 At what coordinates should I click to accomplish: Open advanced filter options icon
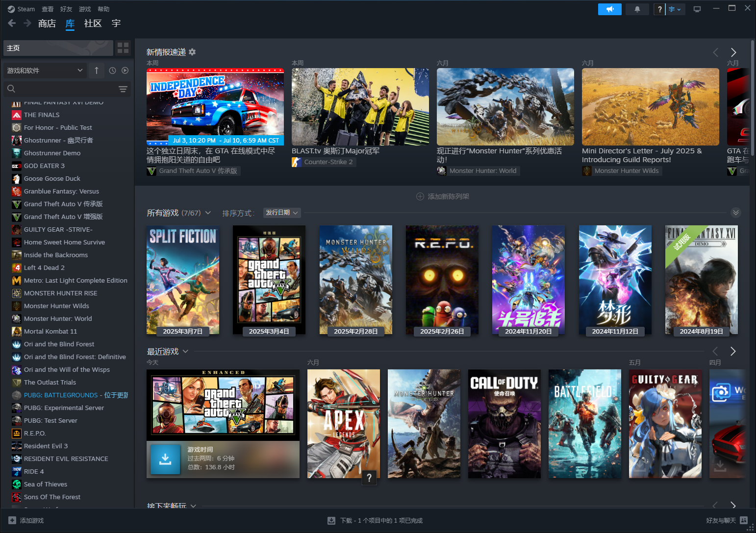click(x=123, y=89)
